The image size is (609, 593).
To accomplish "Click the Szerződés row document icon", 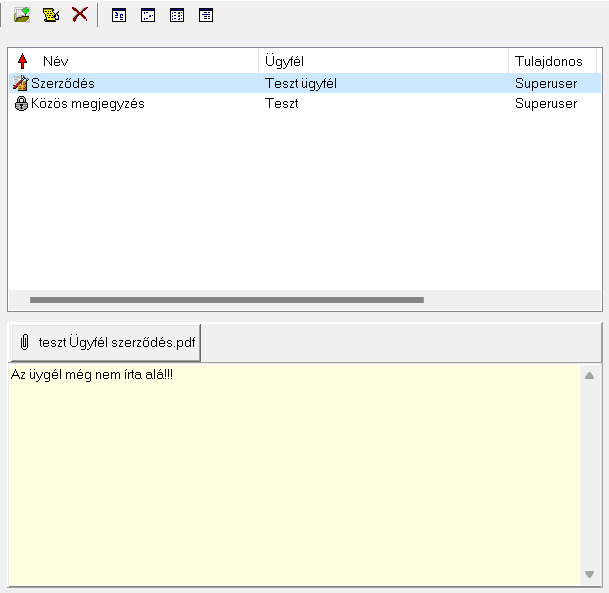I will [21, 83].
